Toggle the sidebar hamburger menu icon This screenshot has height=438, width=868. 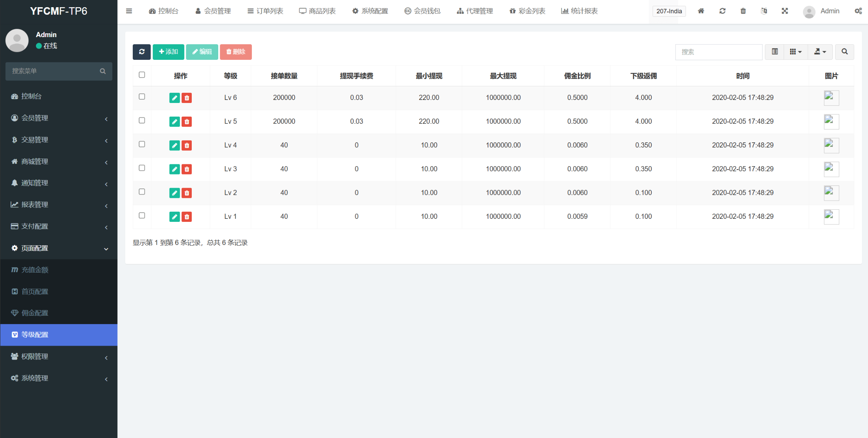(129, 11)
